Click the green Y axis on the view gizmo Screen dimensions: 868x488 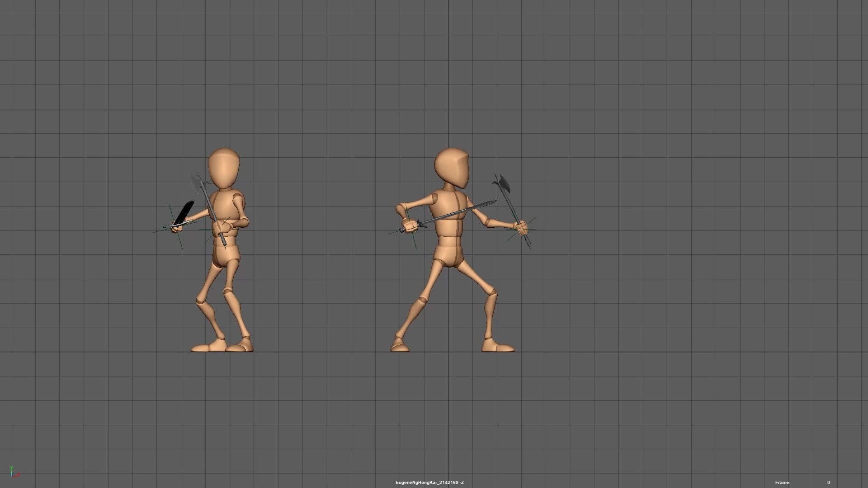(11, 469)
